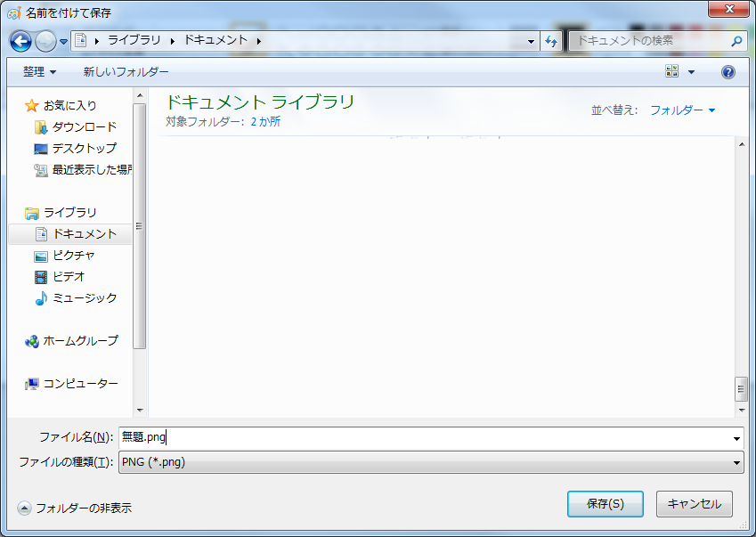The height and width of the screenshot is (537, 756).
Task: Click the file list scrollbar thumb
Action: 742,389
